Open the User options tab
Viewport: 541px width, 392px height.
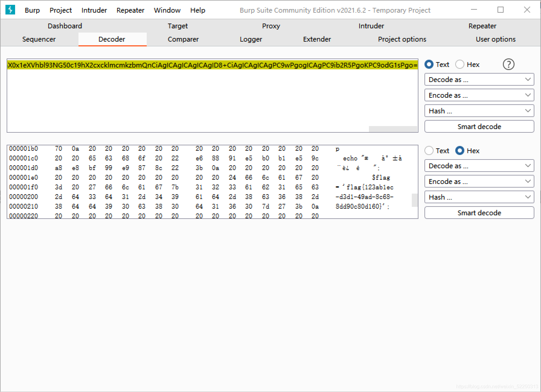pyautogui.click(x=496, y=39)
